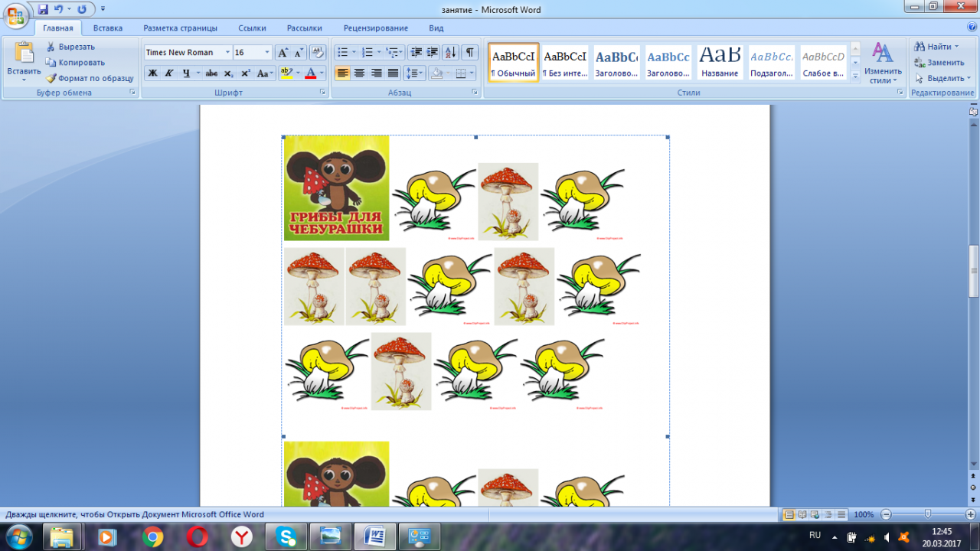This screenshot has height=551, width=980.
Task: Open the Sort (A-Я) dialog
Action: click(x=450, y=52)
